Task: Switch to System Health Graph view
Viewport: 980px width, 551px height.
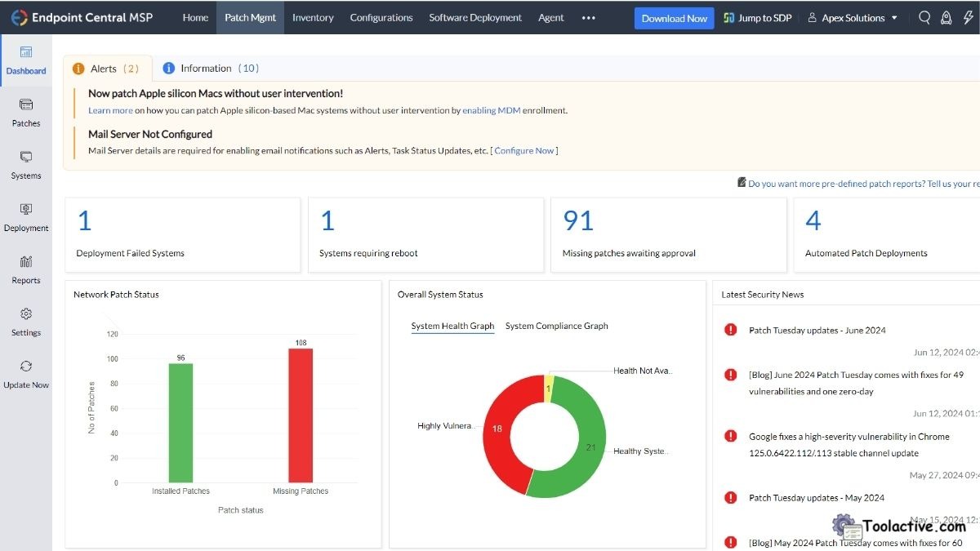Action: tap(452, 326)
